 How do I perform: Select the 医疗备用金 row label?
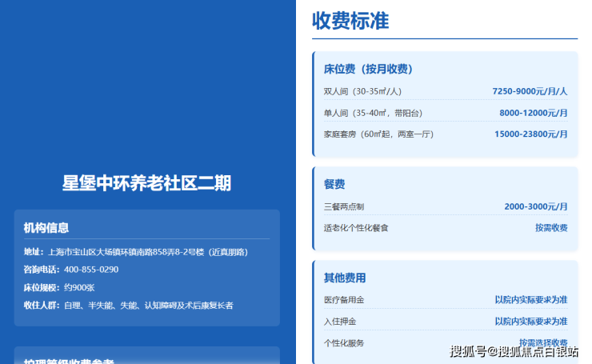(343, 300)
